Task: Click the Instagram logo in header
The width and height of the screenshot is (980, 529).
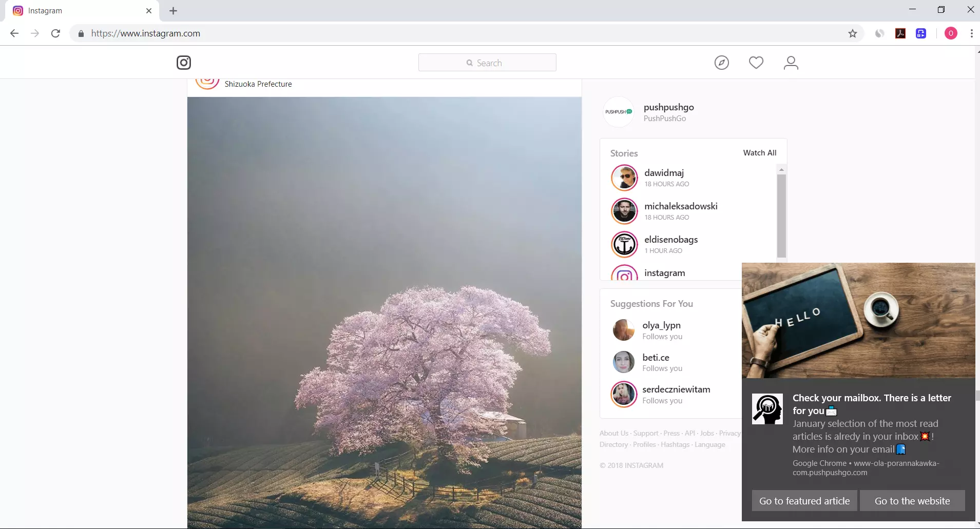Action: pyautogui.click(x=184, y=63)
